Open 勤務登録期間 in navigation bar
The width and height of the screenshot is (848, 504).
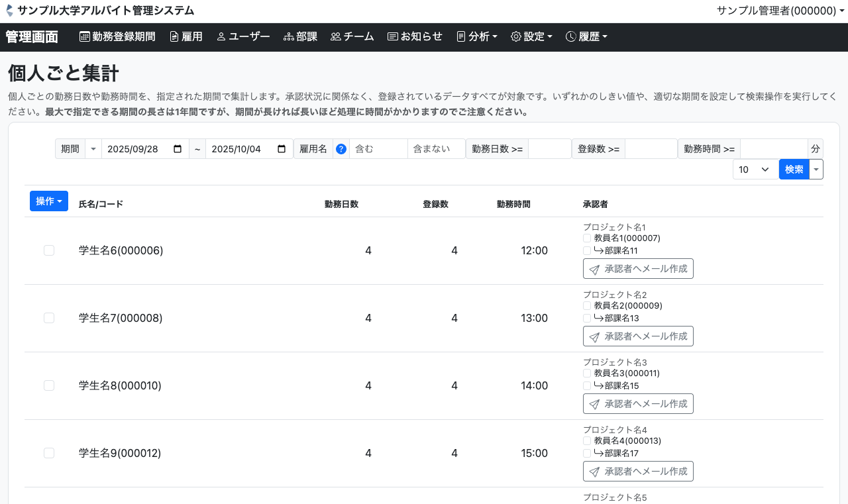click(x=117, y=37)
